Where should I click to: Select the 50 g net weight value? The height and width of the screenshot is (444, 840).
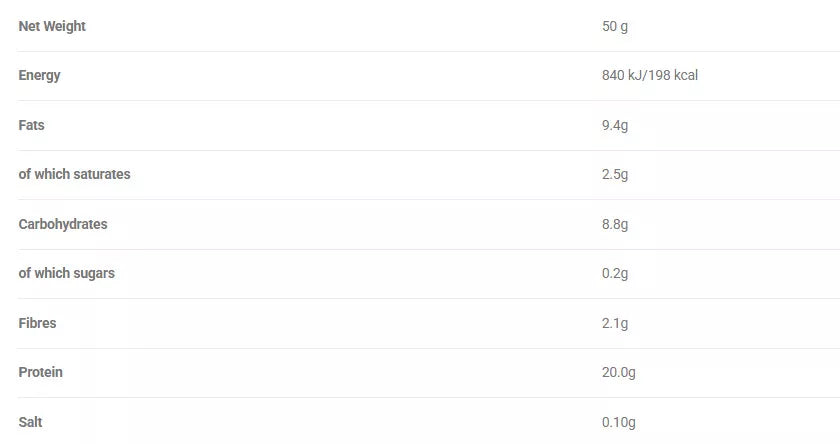tap(615, 26)
